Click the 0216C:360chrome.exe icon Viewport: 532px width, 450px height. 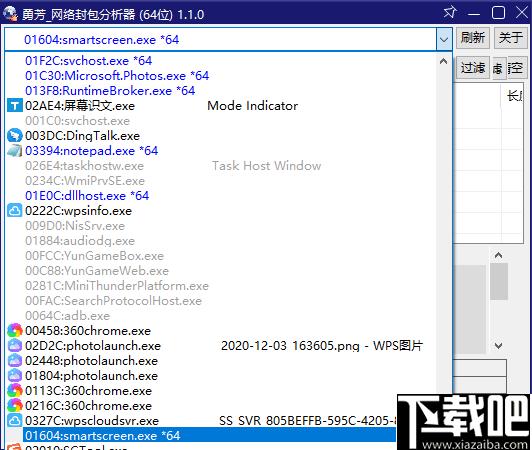tap(15, 405)
